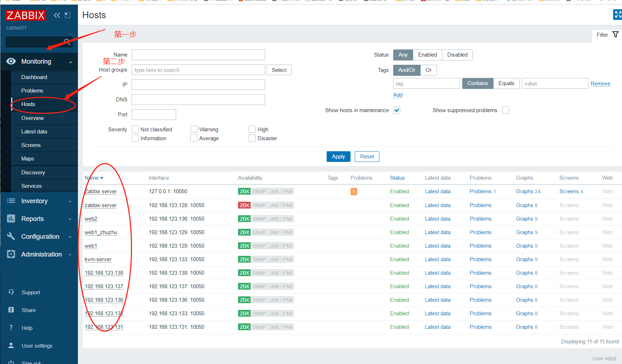Open Latest data link for web1_zhuzhu
This screenshot has width=622, height=364.
coord(437,232)
